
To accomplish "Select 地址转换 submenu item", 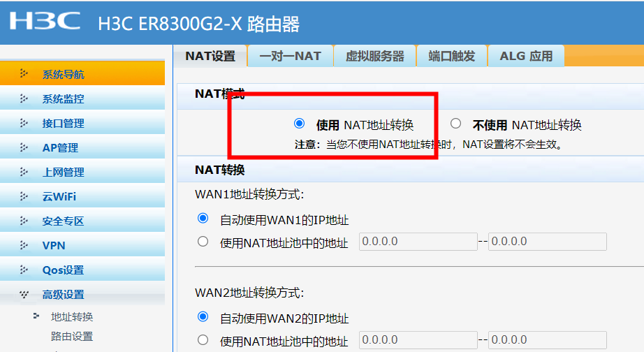I will tap(72, 316).
